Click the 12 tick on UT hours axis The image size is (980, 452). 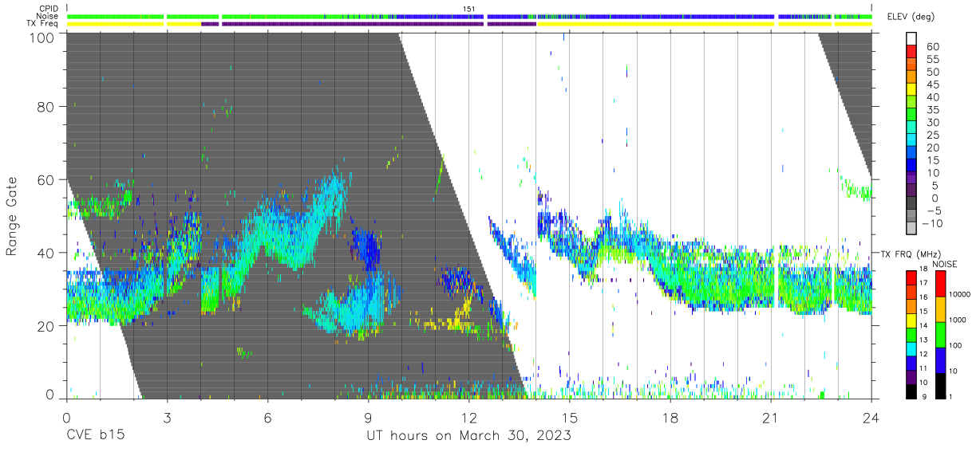pyautogui.click(x=468, y=418)
